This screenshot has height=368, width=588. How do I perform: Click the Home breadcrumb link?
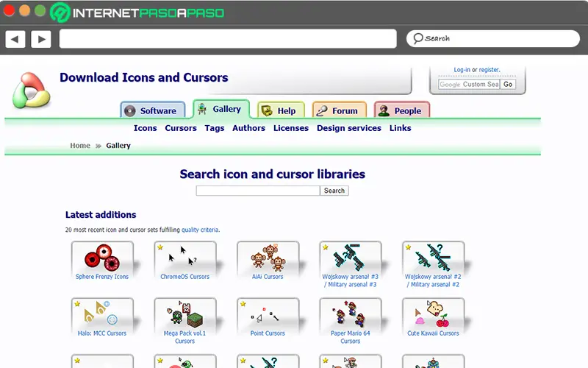(80, 145)
